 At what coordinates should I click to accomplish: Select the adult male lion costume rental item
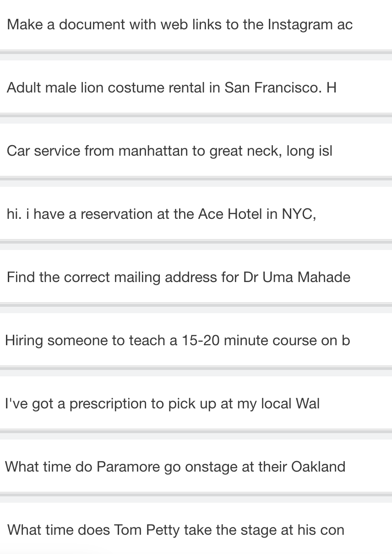[x=172, y=87]
